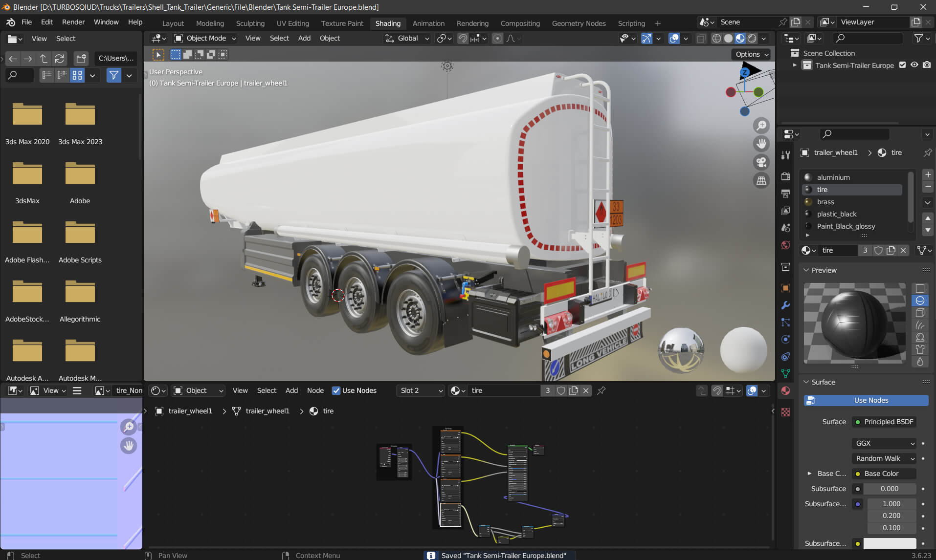936x560 pixels.
Task: Disable Tank Semi-Trailer Europe render camera icon
Action: coord(927,65)
